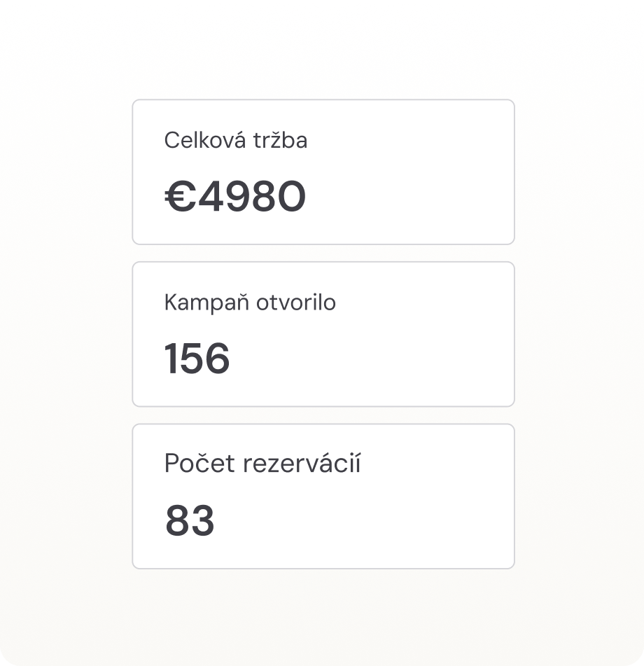The image size is (644, 666).
Task: Click the "Celková tržba" label
Action: click(x=235, y=141)
